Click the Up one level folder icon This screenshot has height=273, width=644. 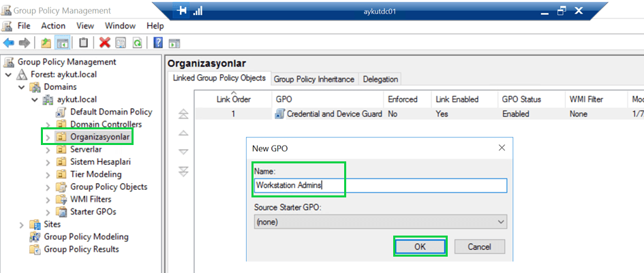(x=46, y=43)
